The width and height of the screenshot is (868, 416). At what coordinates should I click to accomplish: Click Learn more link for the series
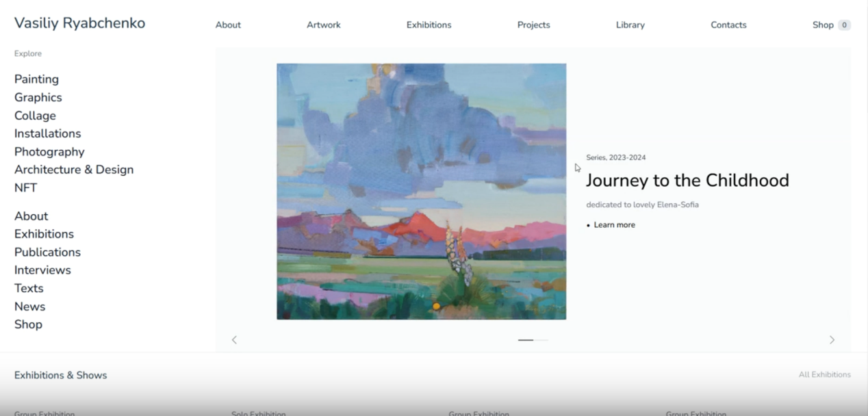614,225
